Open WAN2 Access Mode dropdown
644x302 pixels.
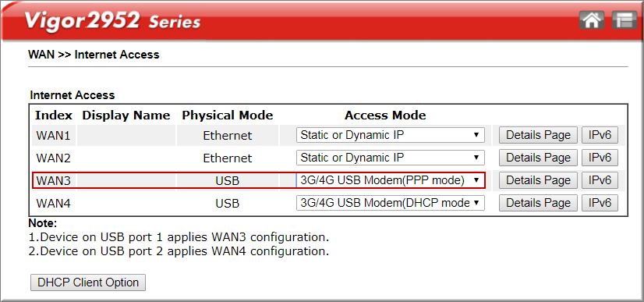(x=390, y=158)
